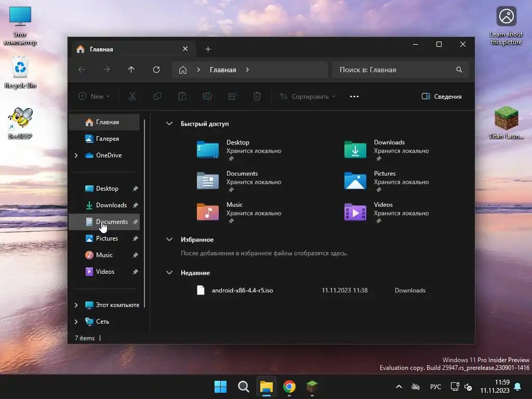This screenshot has height=399, width=532.
Task: Expand the Сеть tree node
Action: click(76, 322)
